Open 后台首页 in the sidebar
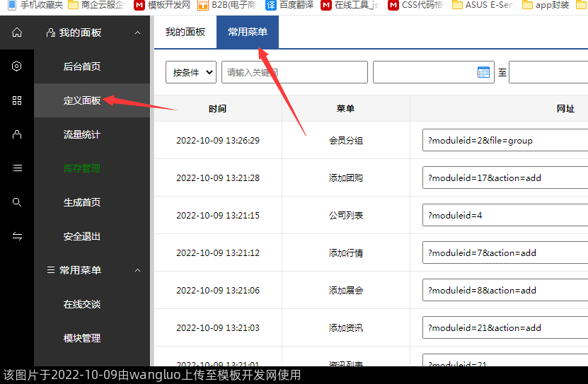The image size is (588, 384). pyautogui.click(x=82, y=66)
